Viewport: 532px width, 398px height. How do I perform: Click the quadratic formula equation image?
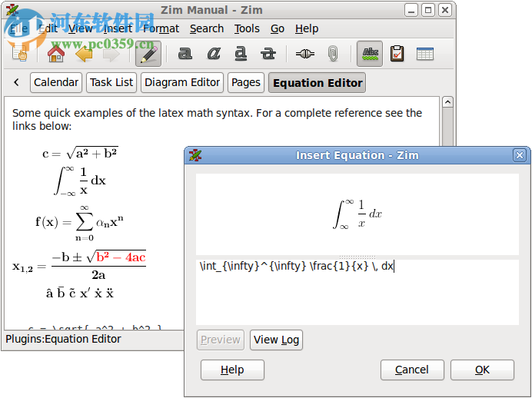click(79, 265)
